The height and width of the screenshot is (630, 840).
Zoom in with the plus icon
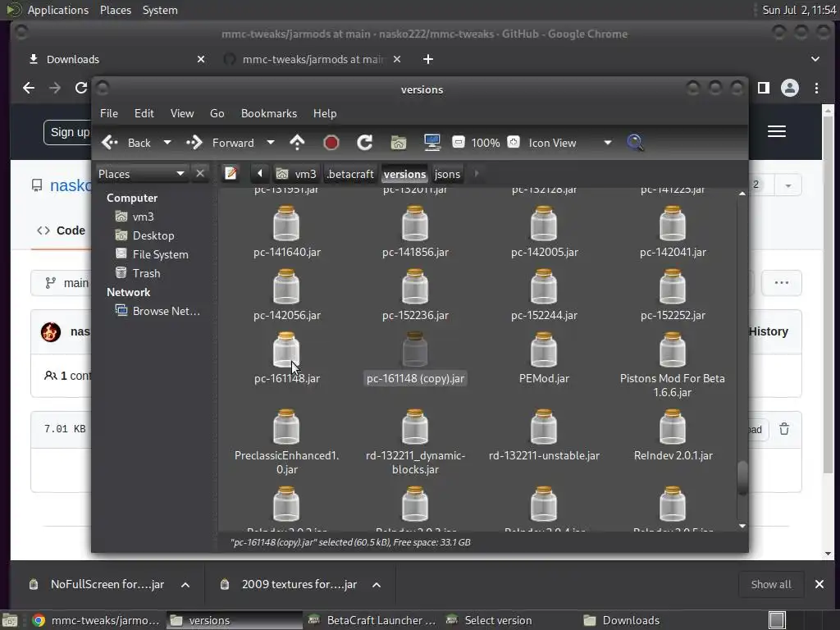[514, 142]
